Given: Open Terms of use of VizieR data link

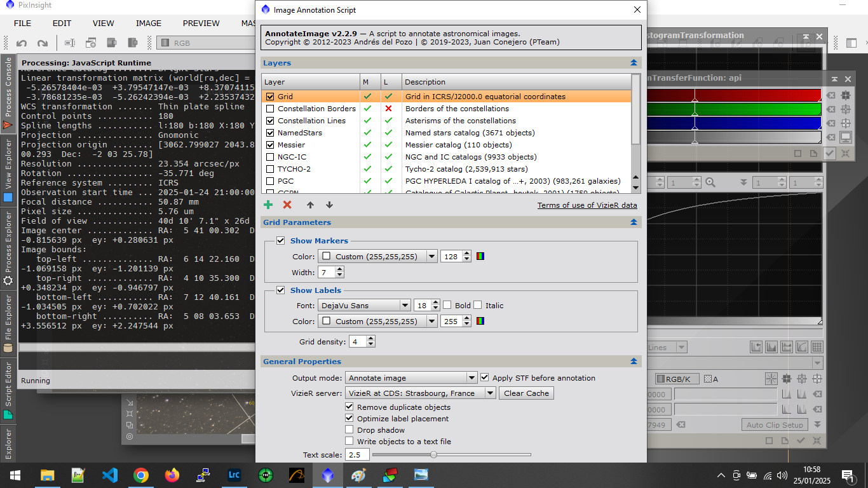Looking at the screenshot, I should click(x=587, y=205).
